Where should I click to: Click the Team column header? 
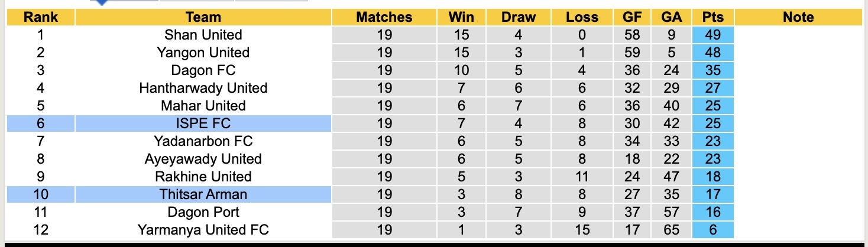(x=203, y=17)
